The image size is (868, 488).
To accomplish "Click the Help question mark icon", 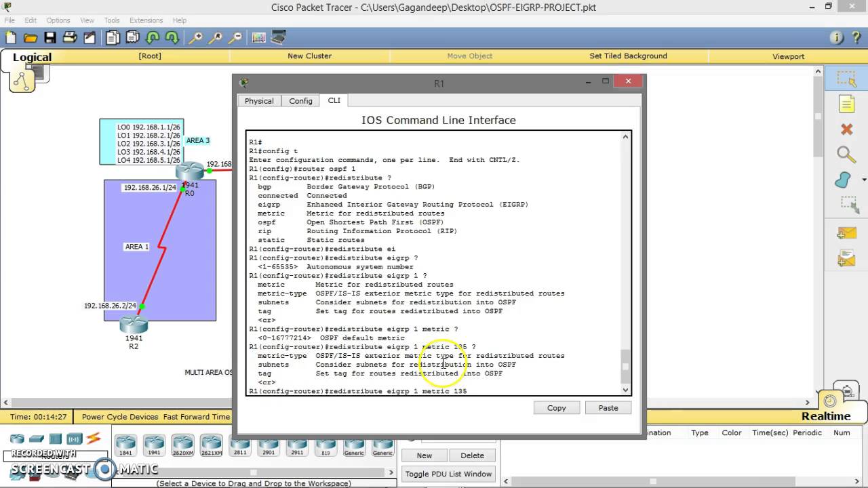I will 856,38.
